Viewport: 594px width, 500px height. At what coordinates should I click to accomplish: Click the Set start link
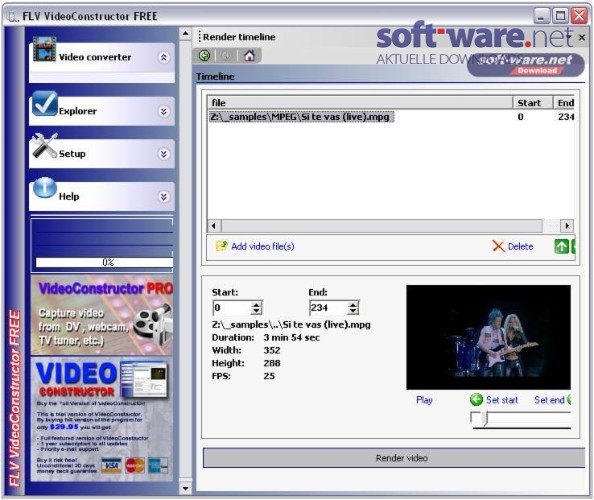pyautogui.click(x=502, y=400)
